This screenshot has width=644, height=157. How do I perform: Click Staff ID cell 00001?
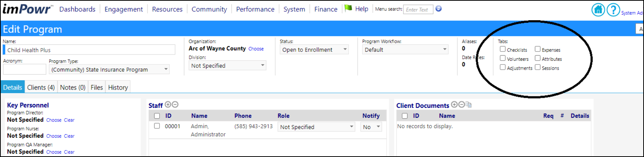(x=172, y=126)
